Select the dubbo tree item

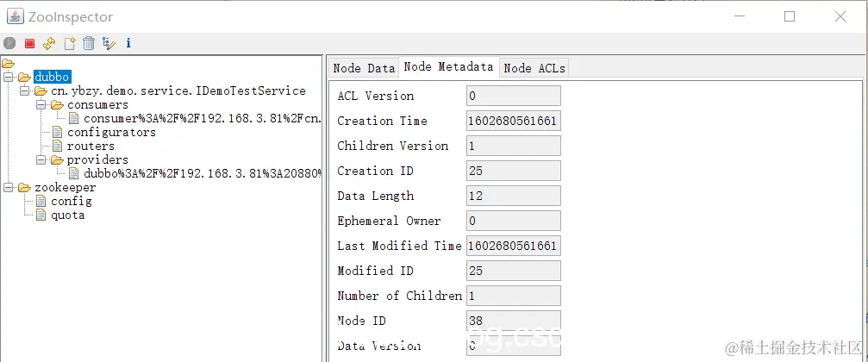pyautogui.click(x=52, y=77)
